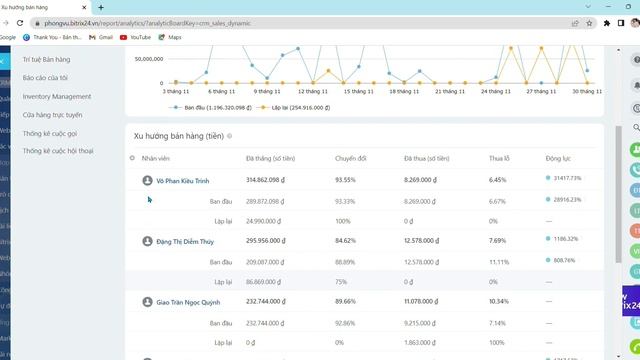
Task: Click the info icon beside Xu hướng bán hàng (tiền)
Action: point(229,136)
